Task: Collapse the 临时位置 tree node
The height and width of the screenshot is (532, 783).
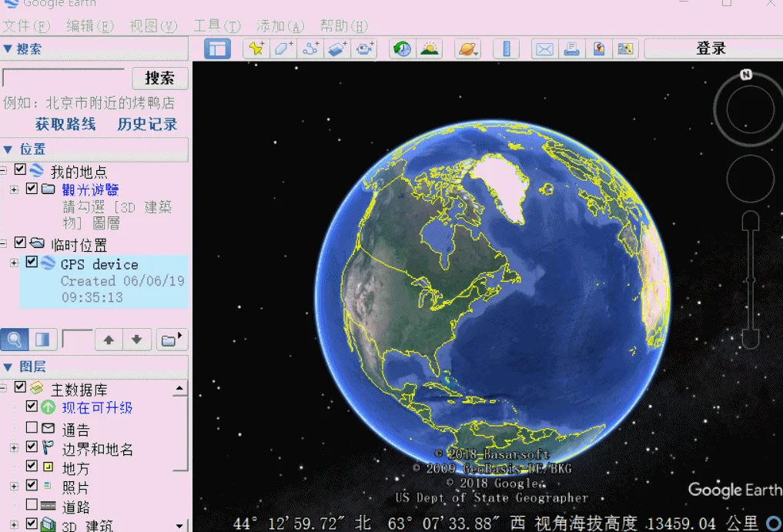Action: (x=3, y=244)
